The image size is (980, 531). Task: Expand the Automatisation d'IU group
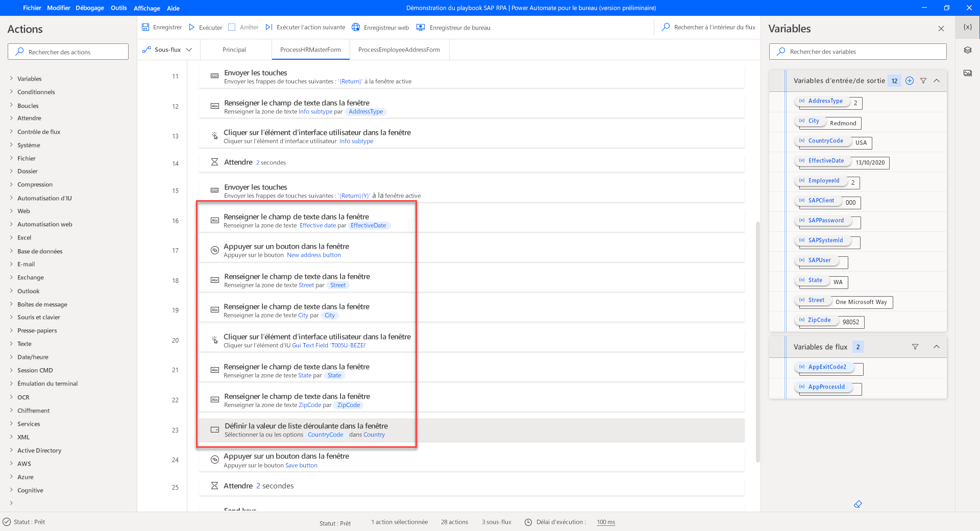tap(11, 198)
